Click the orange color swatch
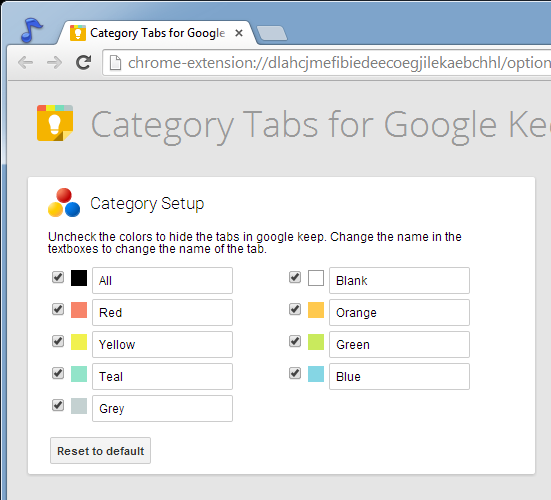 click(316, 310)
